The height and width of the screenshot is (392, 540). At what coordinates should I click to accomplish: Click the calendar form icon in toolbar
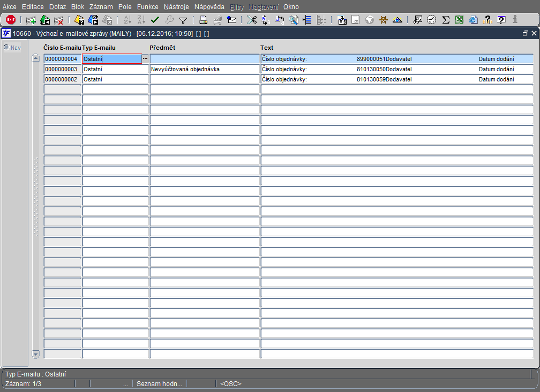[x=342, y=20]
